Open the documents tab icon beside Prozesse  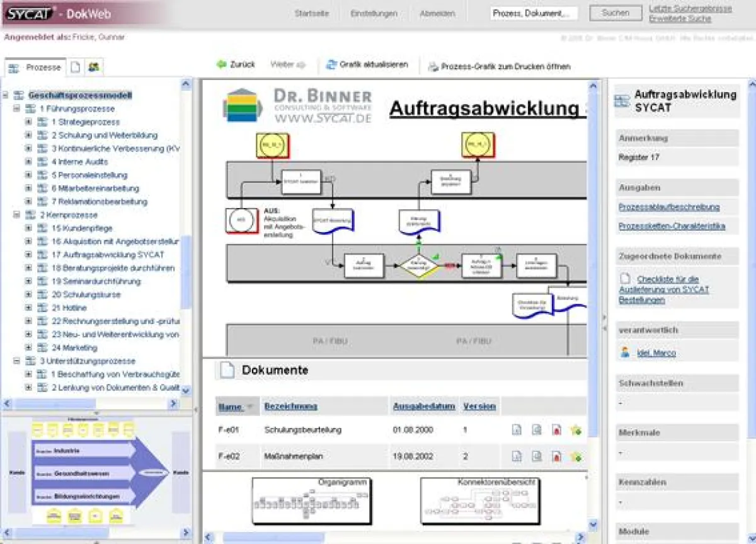[x=75, y=67]
